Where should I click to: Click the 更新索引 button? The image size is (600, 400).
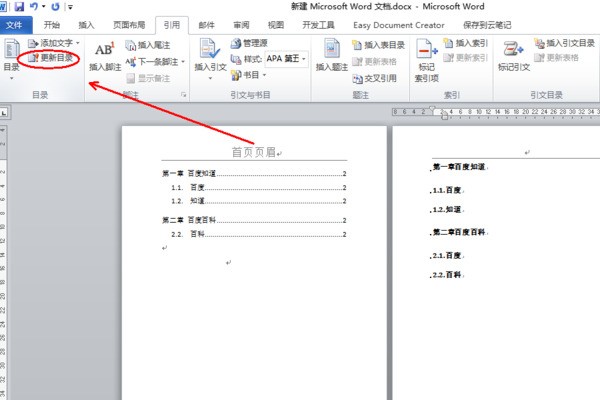click(465, 58)
